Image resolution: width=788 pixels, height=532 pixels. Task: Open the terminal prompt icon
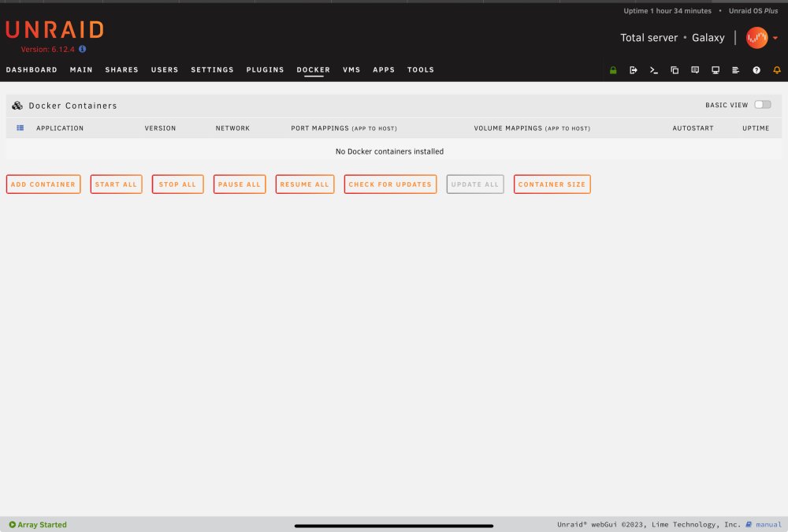click(654, 70)
